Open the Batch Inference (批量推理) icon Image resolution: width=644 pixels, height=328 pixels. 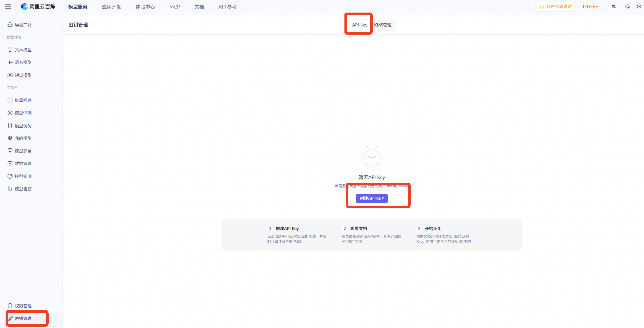coord(10,100)
